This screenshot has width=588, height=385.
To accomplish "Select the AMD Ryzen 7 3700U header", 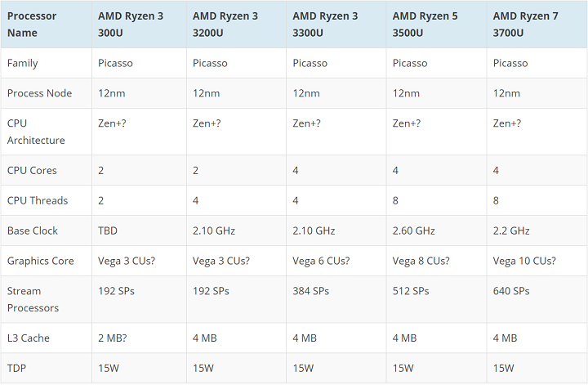I will [x=526, y=25].
